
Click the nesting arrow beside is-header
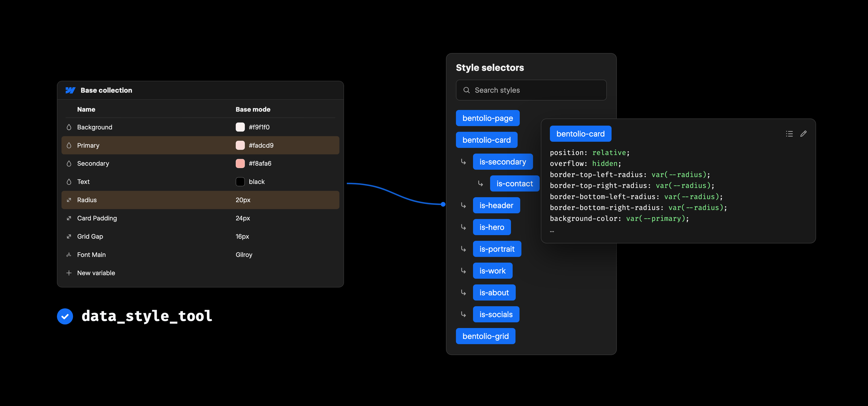coord(464,206)
